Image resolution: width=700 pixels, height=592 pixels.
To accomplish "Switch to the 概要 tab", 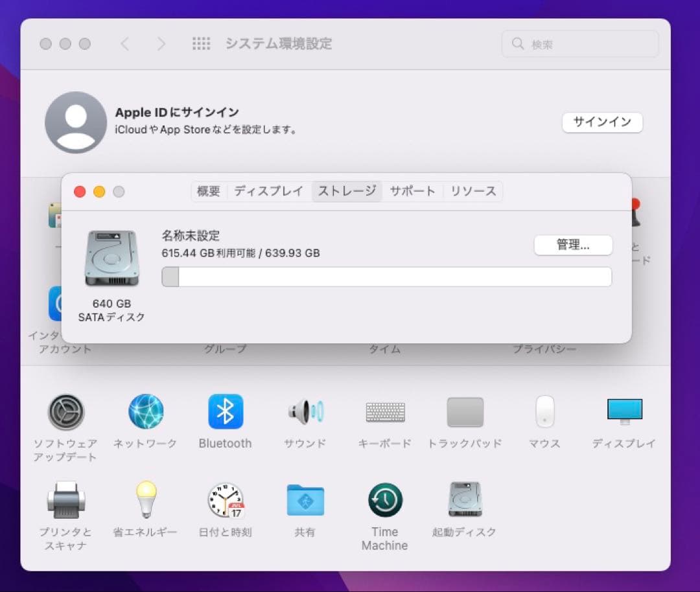I will point(207,191).
